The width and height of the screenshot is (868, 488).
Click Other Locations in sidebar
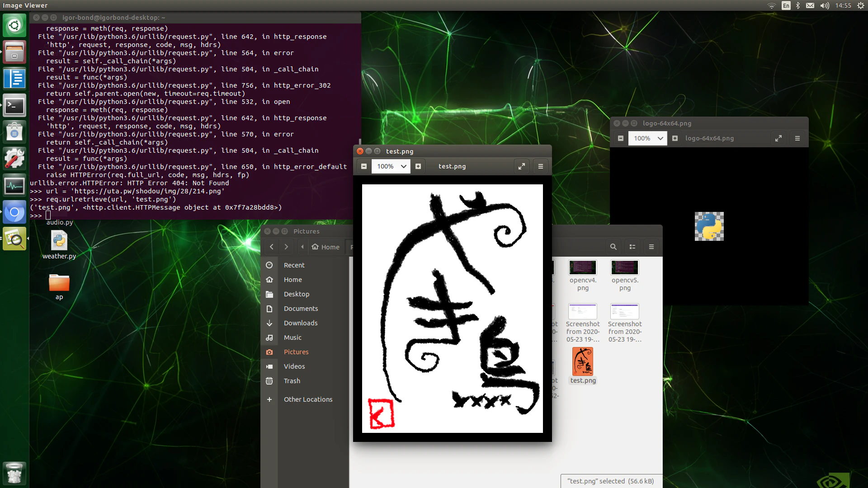point(308,399)
